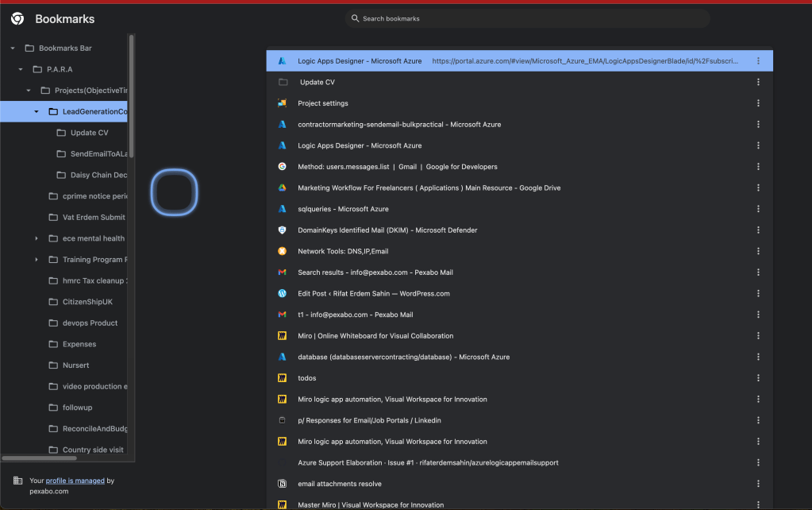The height and width of the screenshot is (510, 812).
Task: Select ReconcileAndBudg… folder in sidebar
Action: point(87,429)
